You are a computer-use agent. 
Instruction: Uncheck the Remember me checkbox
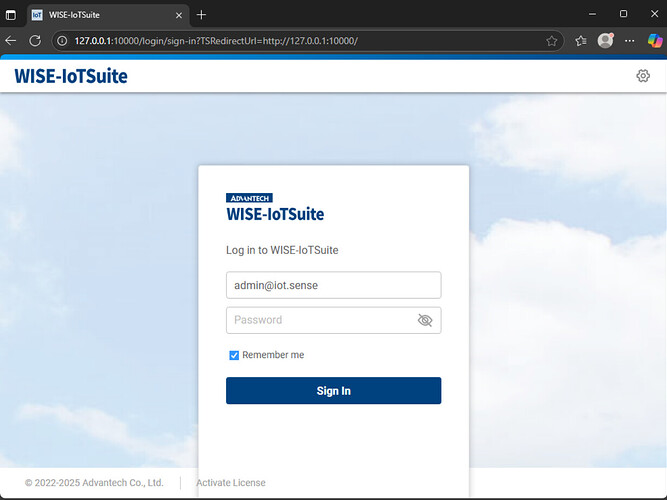click(234, 355)
